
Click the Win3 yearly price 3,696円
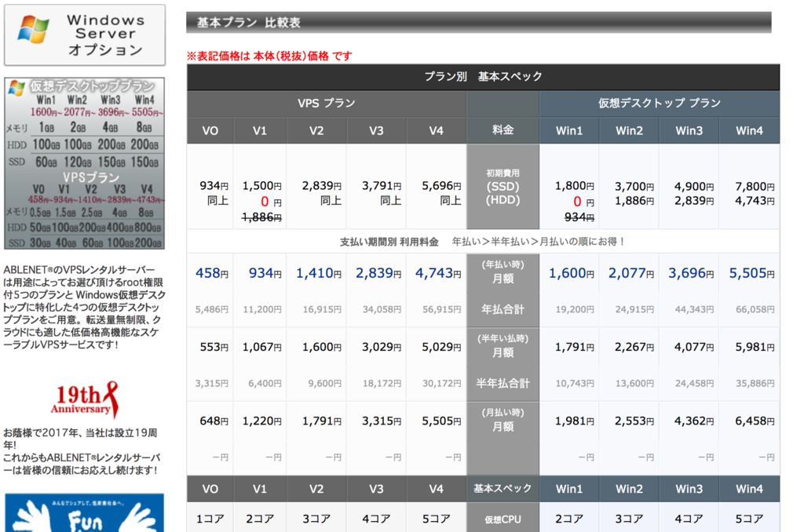coord(691,273)
